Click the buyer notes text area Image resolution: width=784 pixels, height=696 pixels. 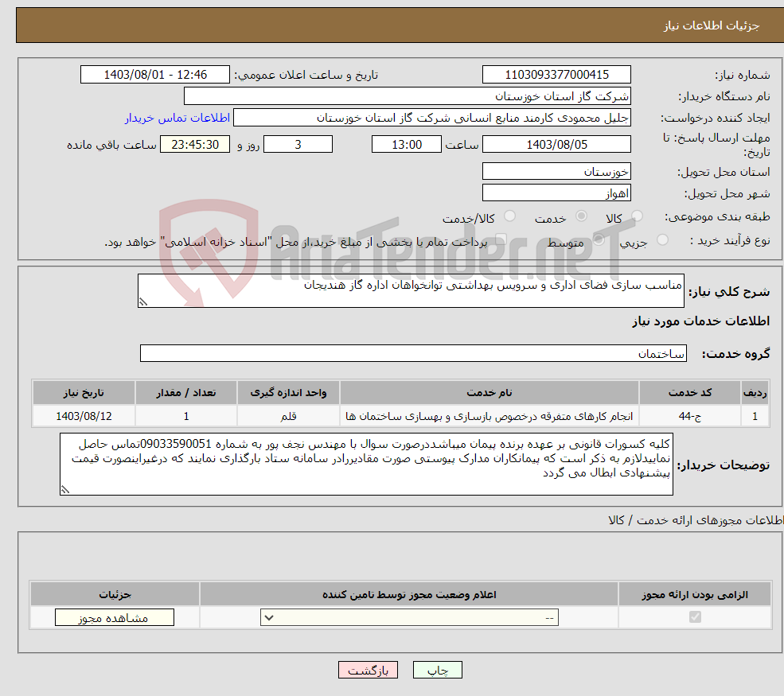point(366,465)
